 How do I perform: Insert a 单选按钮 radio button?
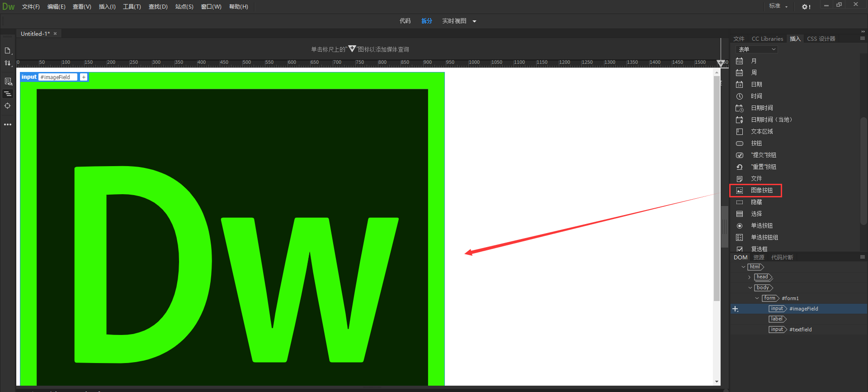click(761, 225)
